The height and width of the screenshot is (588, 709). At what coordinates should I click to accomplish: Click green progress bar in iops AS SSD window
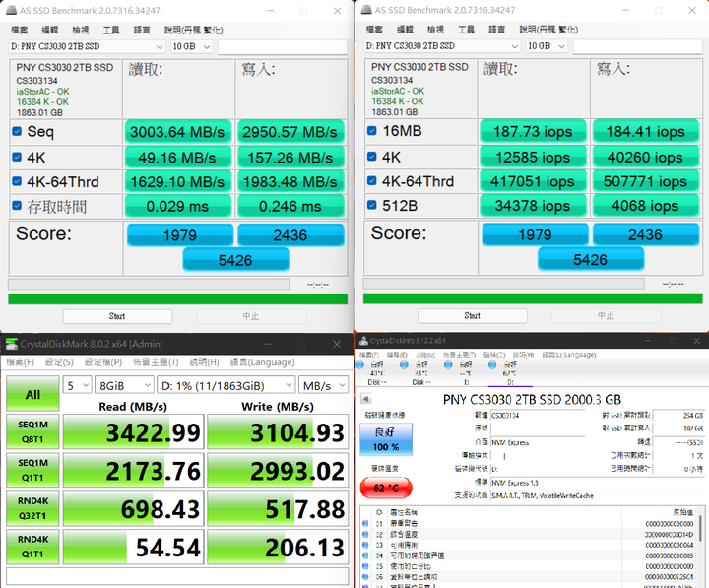[x=533, y=298]
